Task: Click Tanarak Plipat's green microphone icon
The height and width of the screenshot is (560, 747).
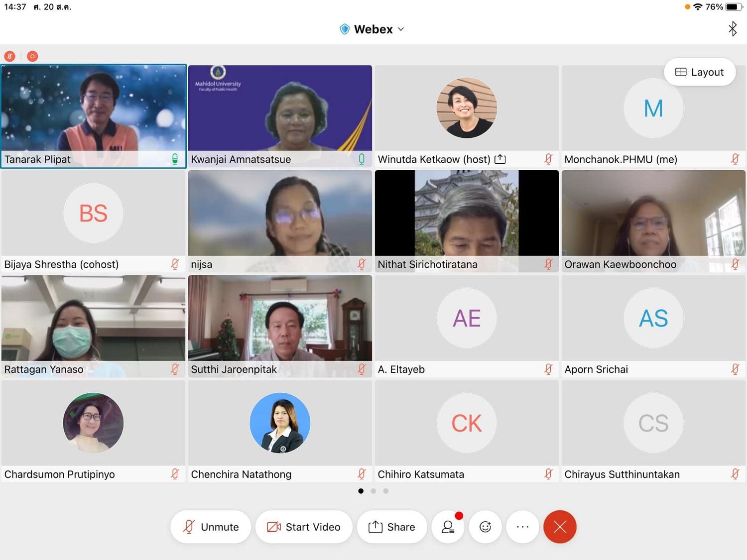Action: click(x=175, y=159)
